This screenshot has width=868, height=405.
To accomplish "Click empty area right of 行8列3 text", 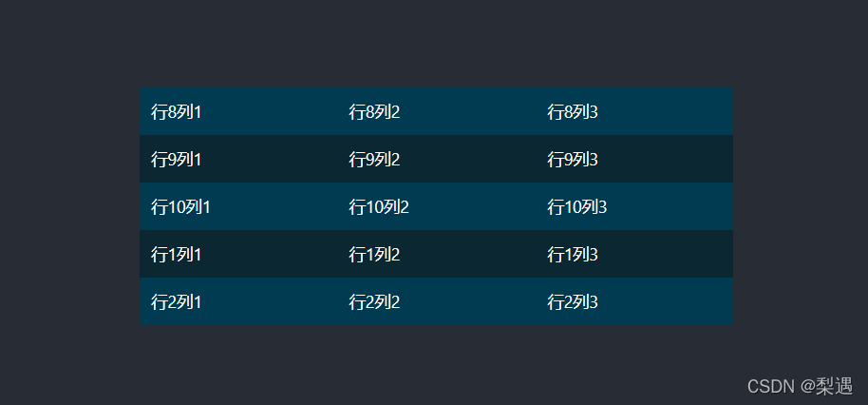I will point(666,111).
